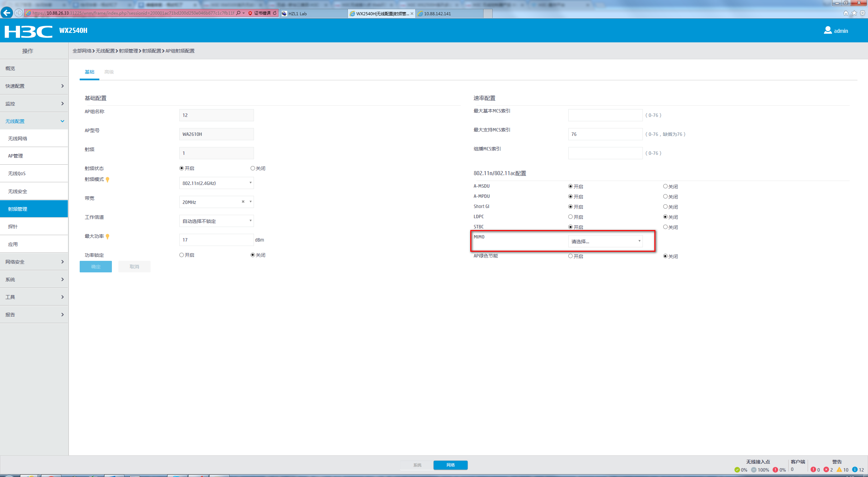Switch the bottom view toggle to 系统
This screenshot has width=868, height=477.
[x=417, y=465]
